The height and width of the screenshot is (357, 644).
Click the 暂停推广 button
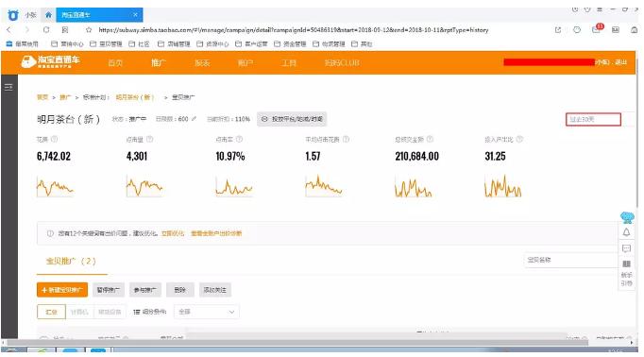tap(108, 290)
